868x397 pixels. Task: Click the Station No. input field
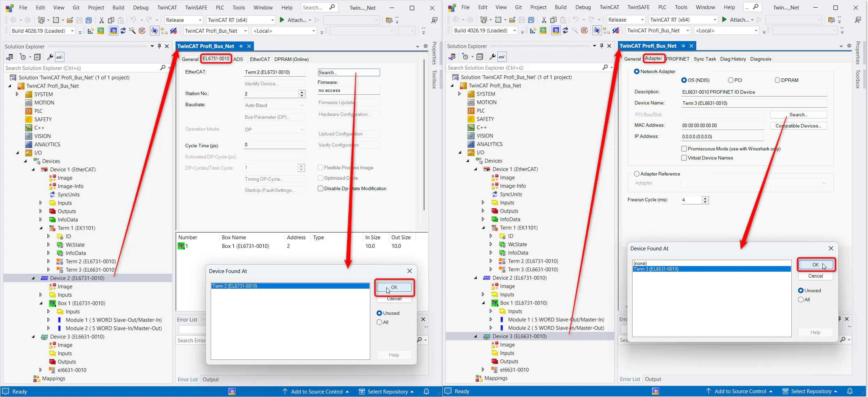(271, 94)
